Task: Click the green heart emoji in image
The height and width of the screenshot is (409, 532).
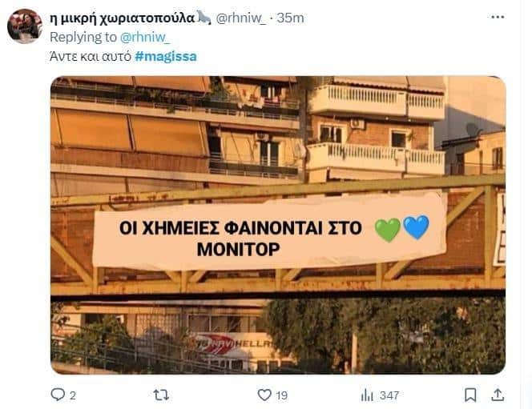Action: tap(388, 230)
